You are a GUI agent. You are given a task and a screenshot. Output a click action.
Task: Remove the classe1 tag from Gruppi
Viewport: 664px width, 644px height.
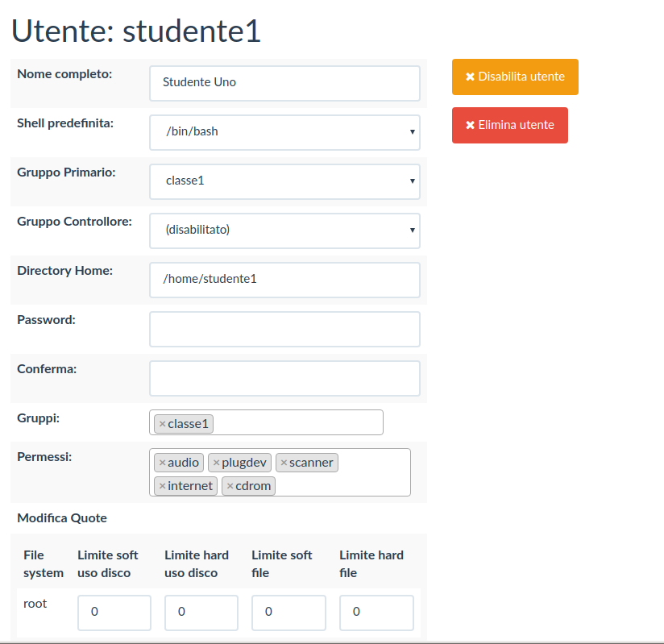pyautogui.click(x=162, y=424)
